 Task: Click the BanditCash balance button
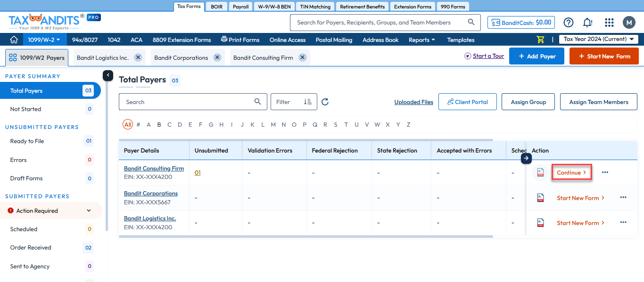click(521, 22)
